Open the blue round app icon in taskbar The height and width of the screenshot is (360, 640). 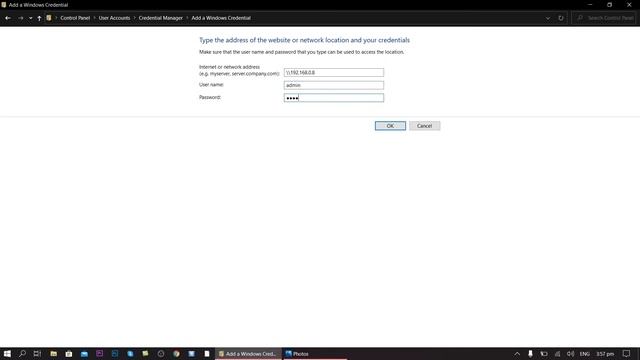pos(130,353)
